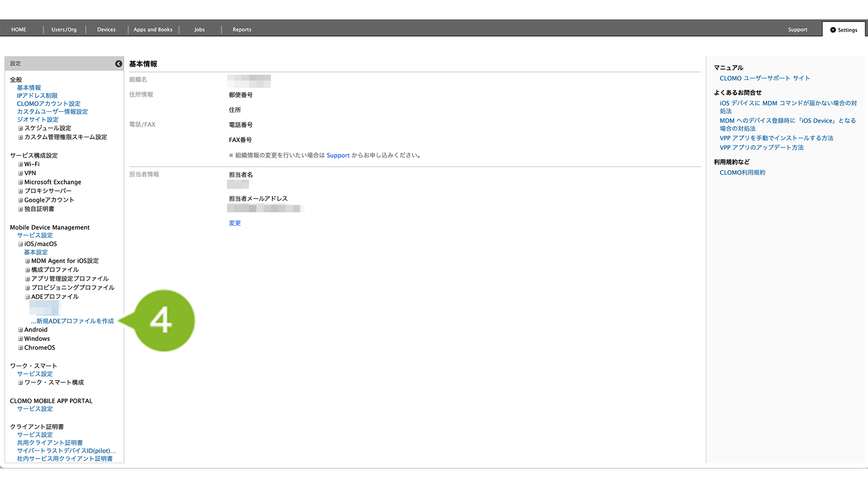868x488 pixels.
Task: Collapse the settings sidebar with arrow icon
Action: 119,64
